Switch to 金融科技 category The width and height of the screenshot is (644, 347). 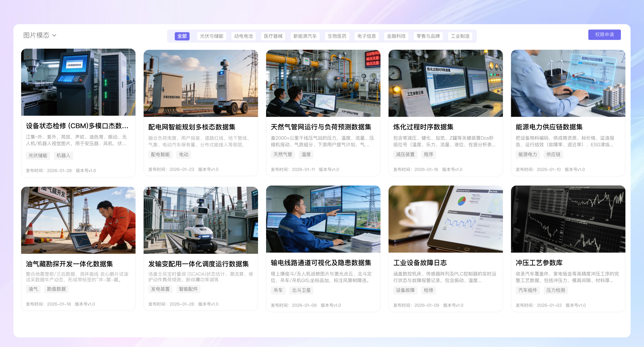[396, 36]
